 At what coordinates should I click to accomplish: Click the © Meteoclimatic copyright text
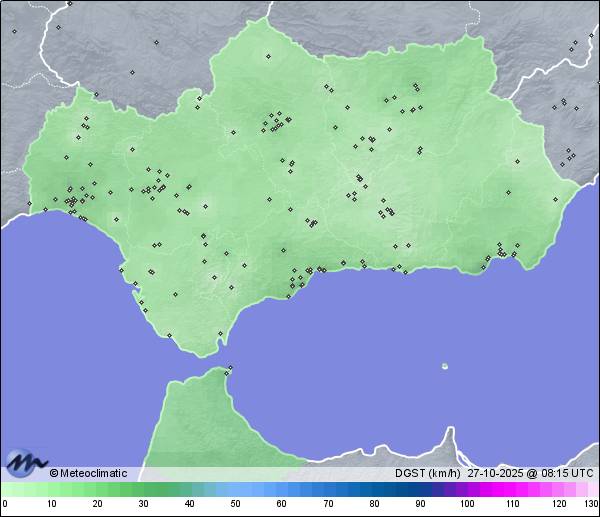[88, 473]
